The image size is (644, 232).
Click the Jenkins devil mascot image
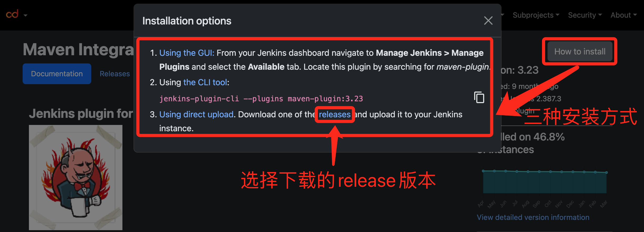pos(76,177)
